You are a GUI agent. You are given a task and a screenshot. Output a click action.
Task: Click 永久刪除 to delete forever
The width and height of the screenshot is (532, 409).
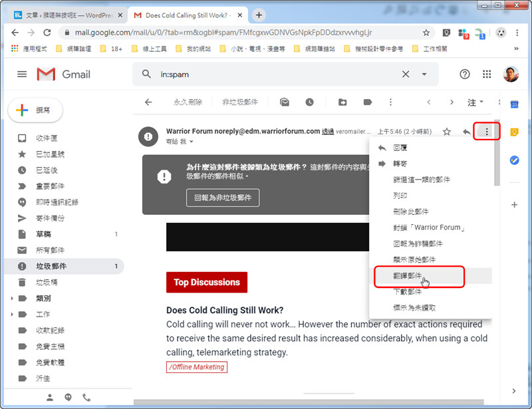188,102
